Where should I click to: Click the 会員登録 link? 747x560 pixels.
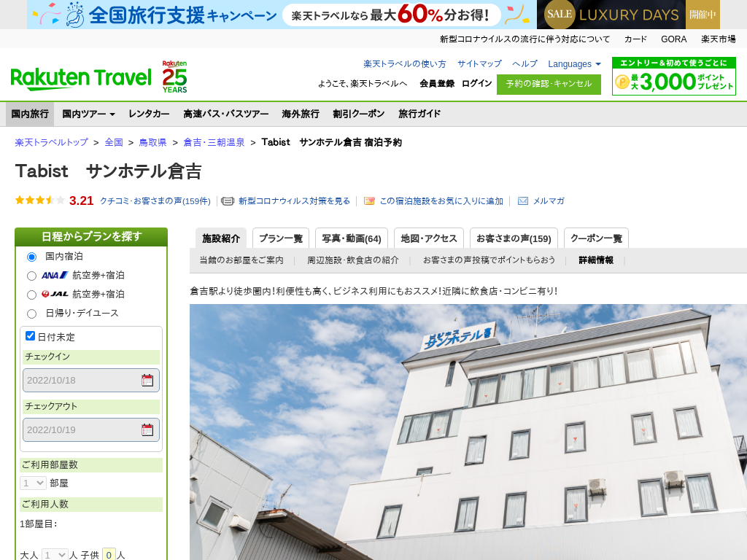pos(437,83)
